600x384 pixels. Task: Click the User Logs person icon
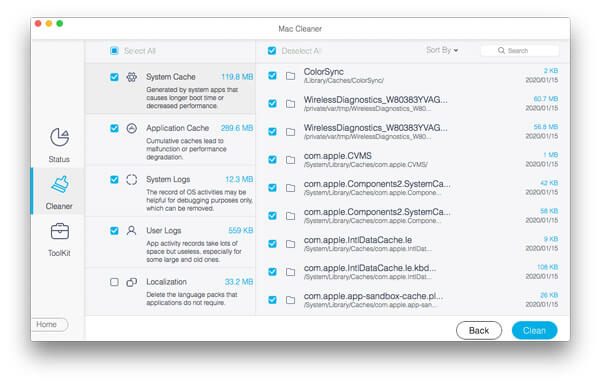click(x=131, y=231)
